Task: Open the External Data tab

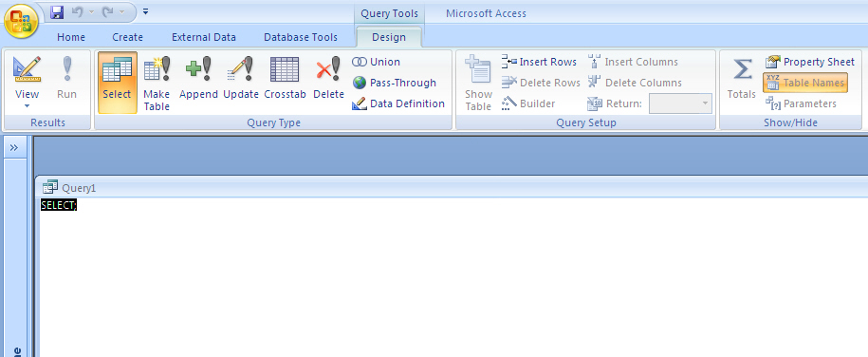Action: 204,37
